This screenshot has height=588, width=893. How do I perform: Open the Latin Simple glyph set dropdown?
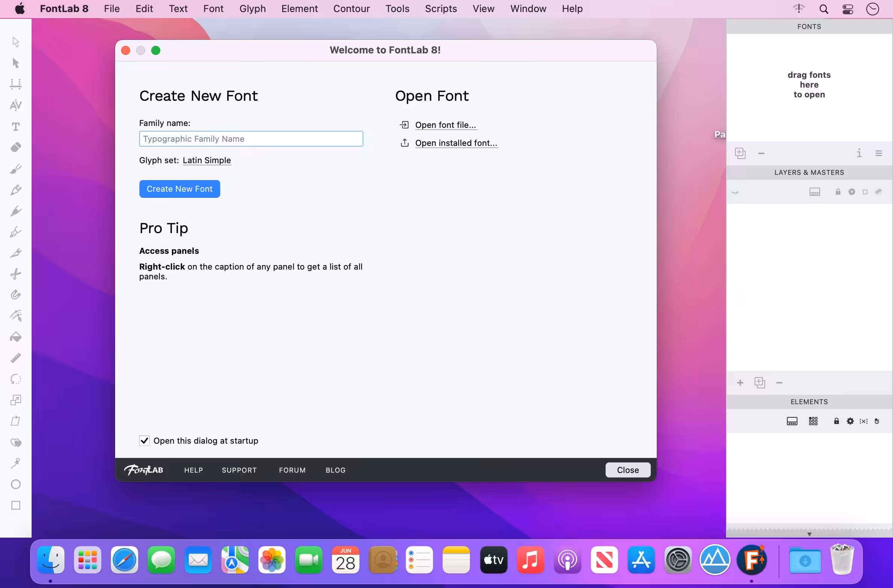coord(207,161)
